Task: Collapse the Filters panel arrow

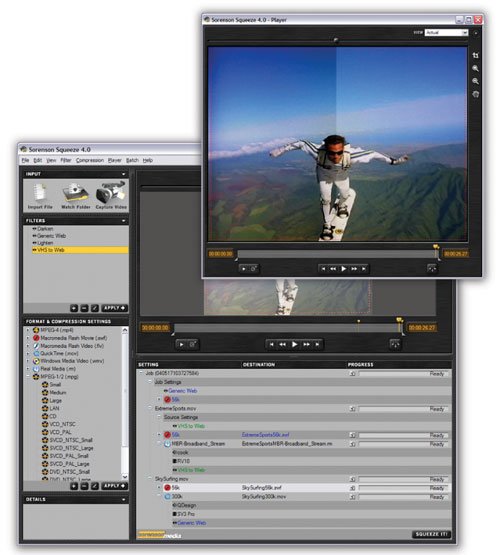Action: pyautogui.click(x=123, y=221)
